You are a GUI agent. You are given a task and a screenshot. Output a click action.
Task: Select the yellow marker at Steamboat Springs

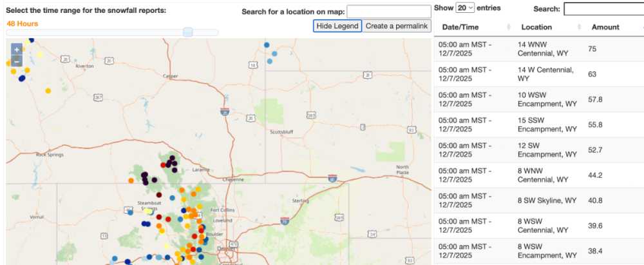pos(149,211)
